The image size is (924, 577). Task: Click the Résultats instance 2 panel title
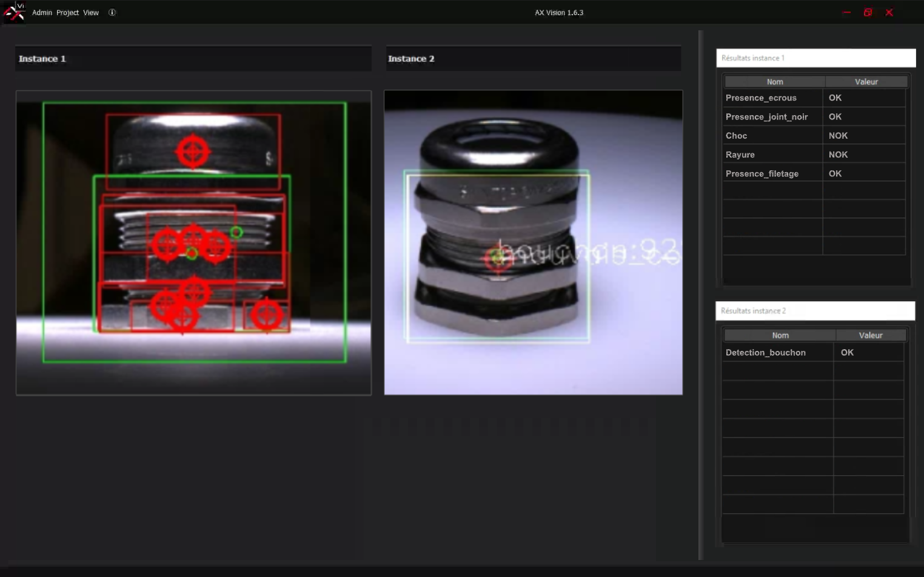[815, 311]
